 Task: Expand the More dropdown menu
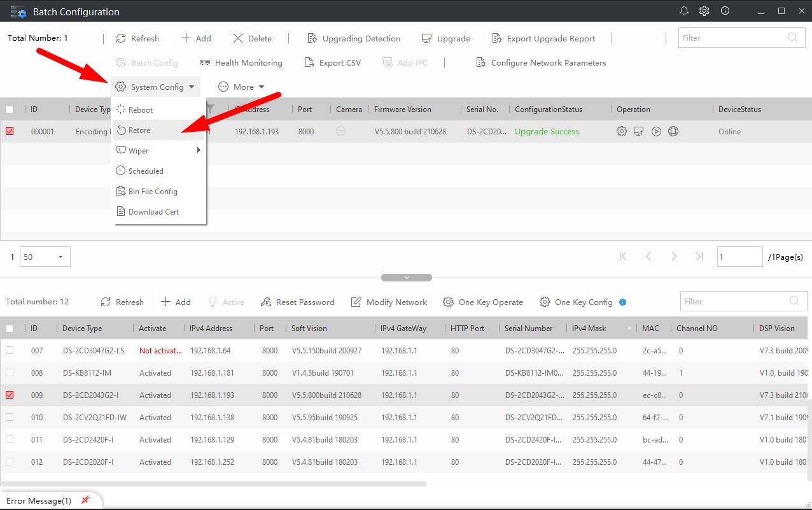pos(242,87)
